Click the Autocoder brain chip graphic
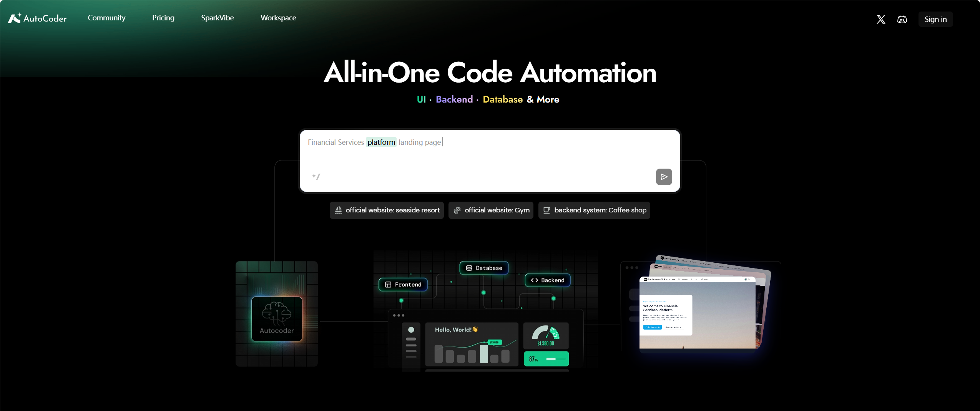The height and width of the screenshot is (411, 980). 277,319
